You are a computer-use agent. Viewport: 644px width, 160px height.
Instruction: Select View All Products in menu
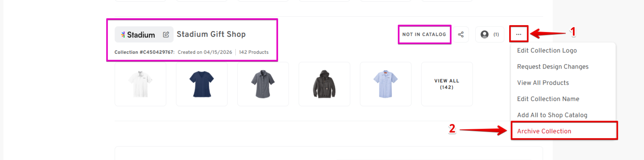coord(543,83)
